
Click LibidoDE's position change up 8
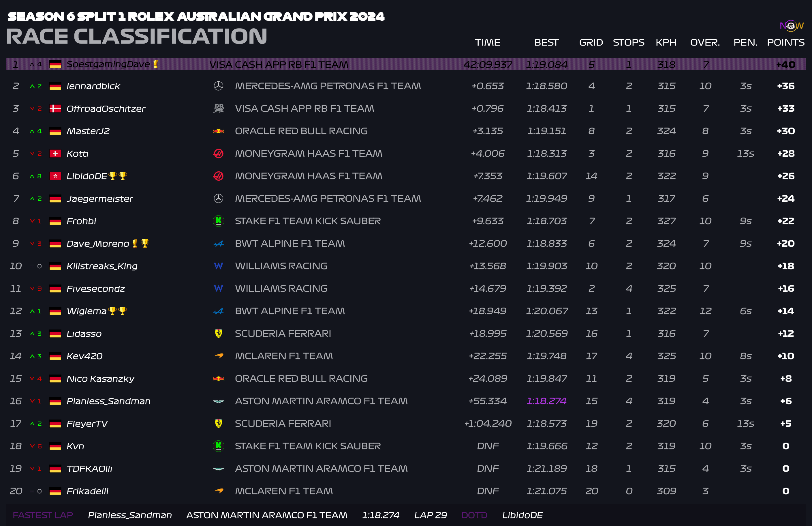coord(36,176)
